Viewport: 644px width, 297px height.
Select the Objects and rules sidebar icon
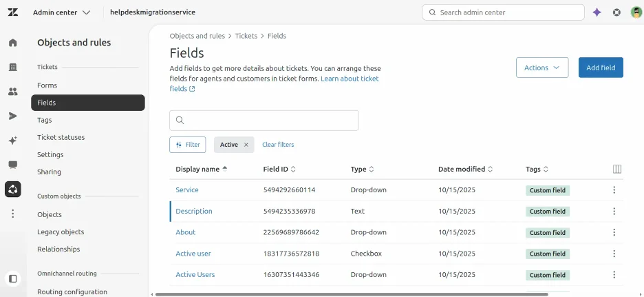click(13, 190)
